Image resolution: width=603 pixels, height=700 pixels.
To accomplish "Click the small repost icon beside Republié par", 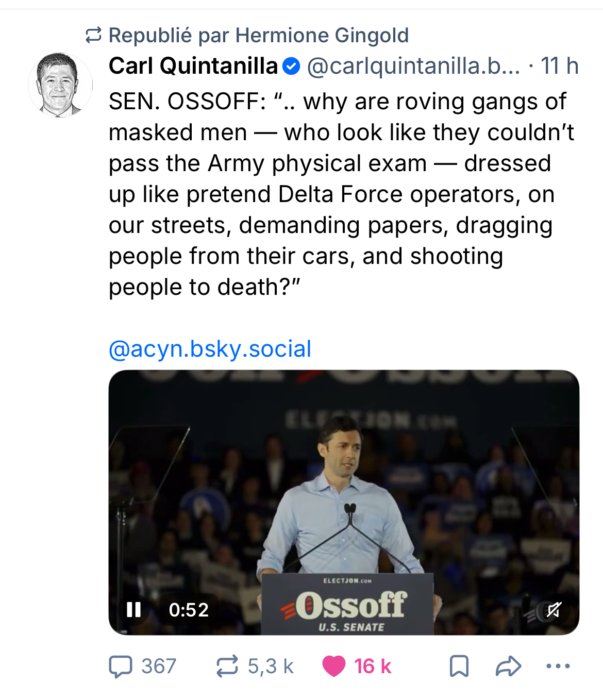I will click(x=93, y=36).
